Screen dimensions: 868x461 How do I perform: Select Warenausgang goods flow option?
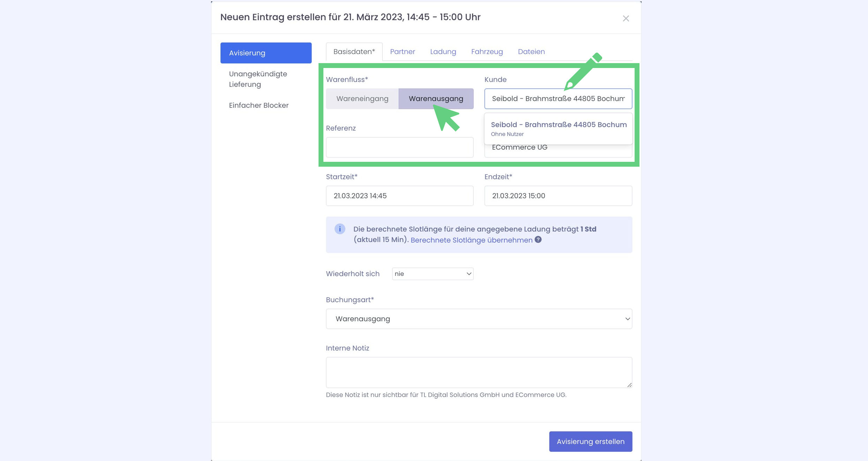tap(436, 99)
